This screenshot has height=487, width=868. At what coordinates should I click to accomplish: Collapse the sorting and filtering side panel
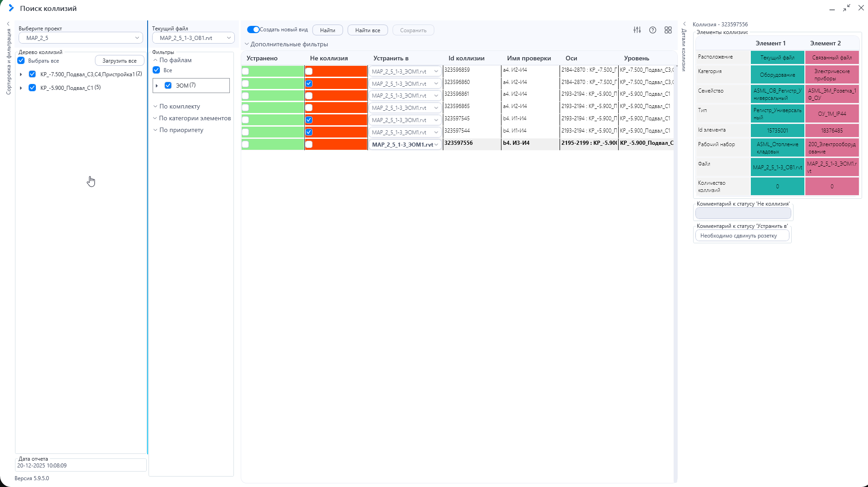[x=8, y=24]
